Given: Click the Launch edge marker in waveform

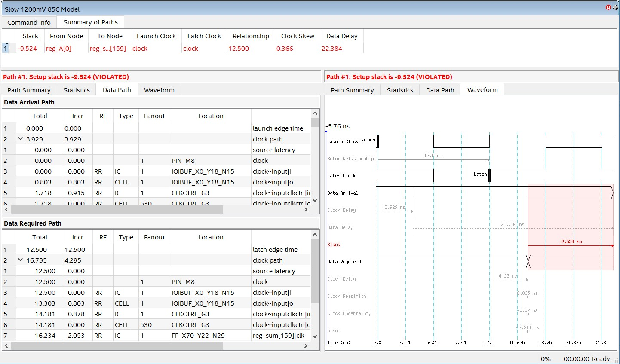Looking at the screenshot, I should pyautogui.click(x=378, y=141).
